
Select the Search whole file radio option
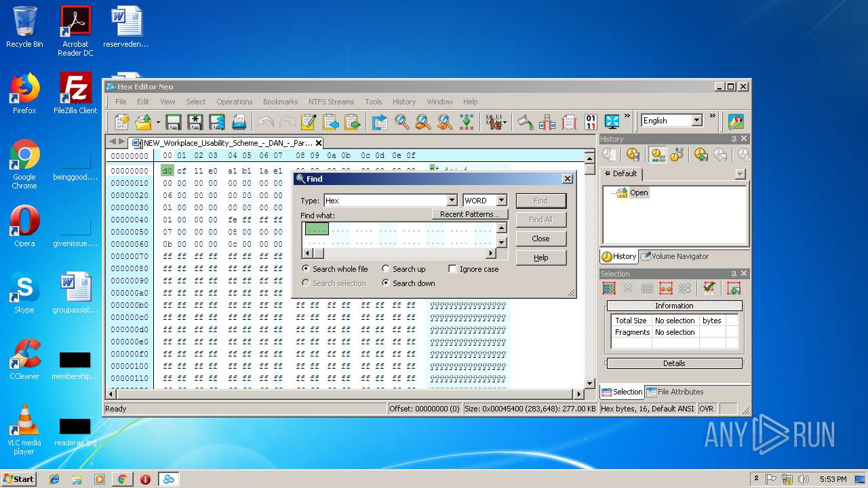(x=335, y=269)
